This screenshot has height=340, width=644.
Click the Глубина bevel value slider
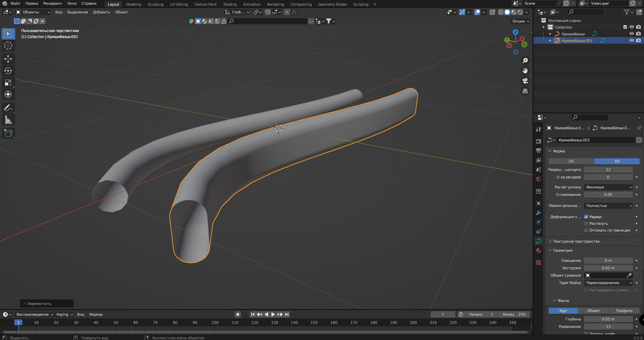pyautogui.click(x=608, y=319)
